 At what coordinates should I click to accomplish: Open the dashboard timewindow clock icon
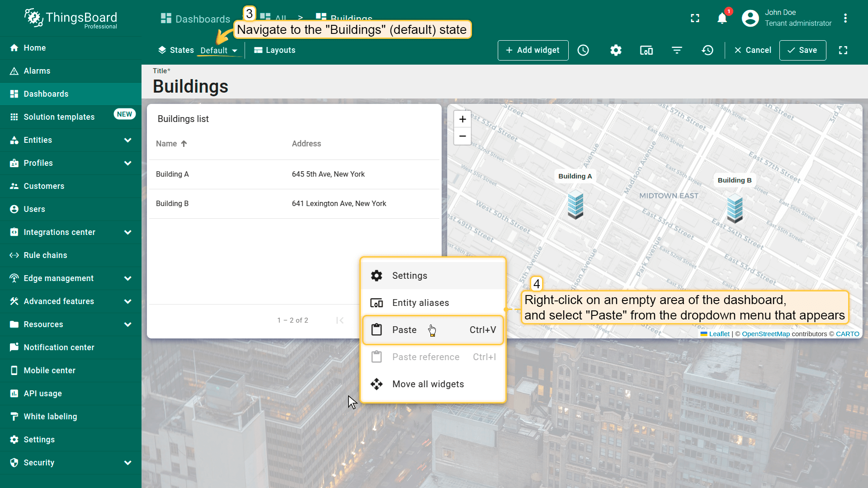click(x=583, y=50)
